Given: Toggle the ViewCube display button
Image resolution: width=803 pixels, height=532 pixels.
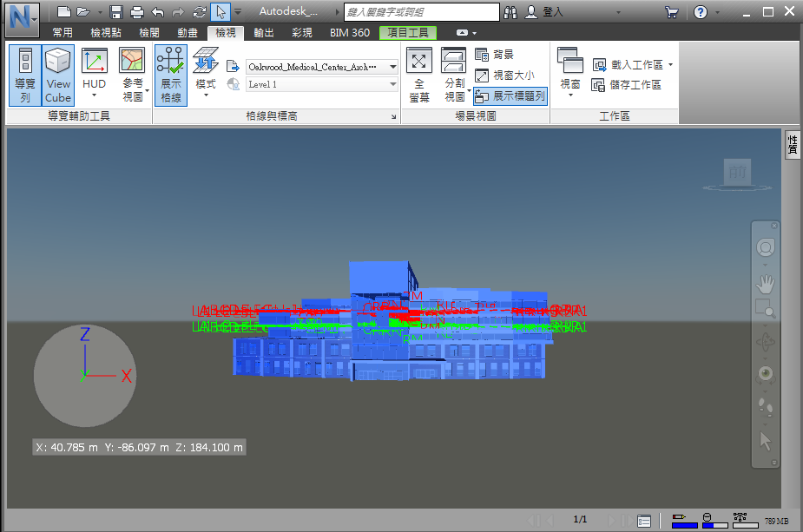Looking at the screenshot, I should tap(58, 76).
